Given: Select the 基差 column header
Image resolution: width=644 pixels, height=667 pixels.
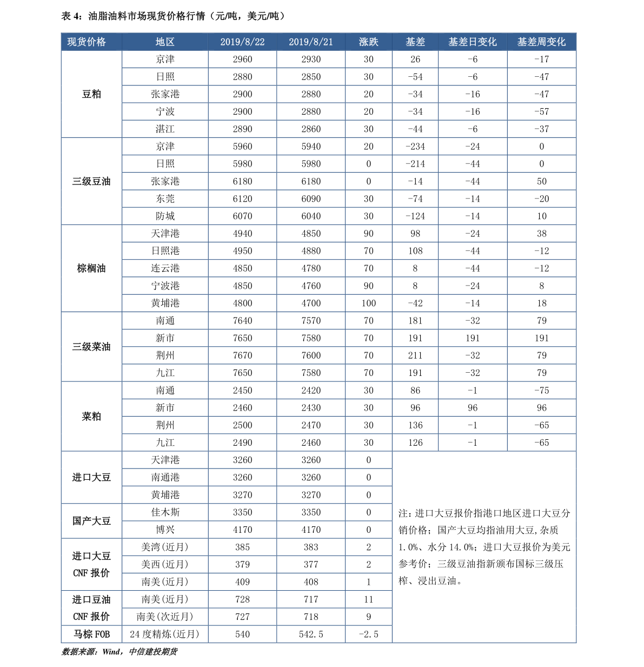Looking at the screenshot, I should [x=415, y=42].
